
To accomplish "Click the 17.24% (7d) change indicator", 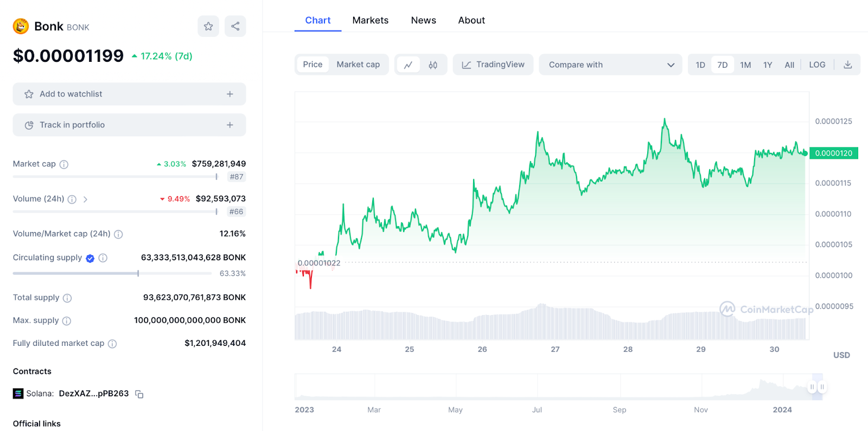I will click(x=162, y=56).
